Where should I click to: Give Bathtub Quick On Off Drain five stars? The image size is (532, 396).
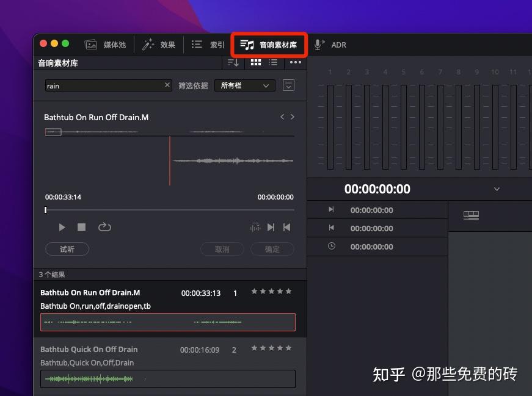coord(288,349)
